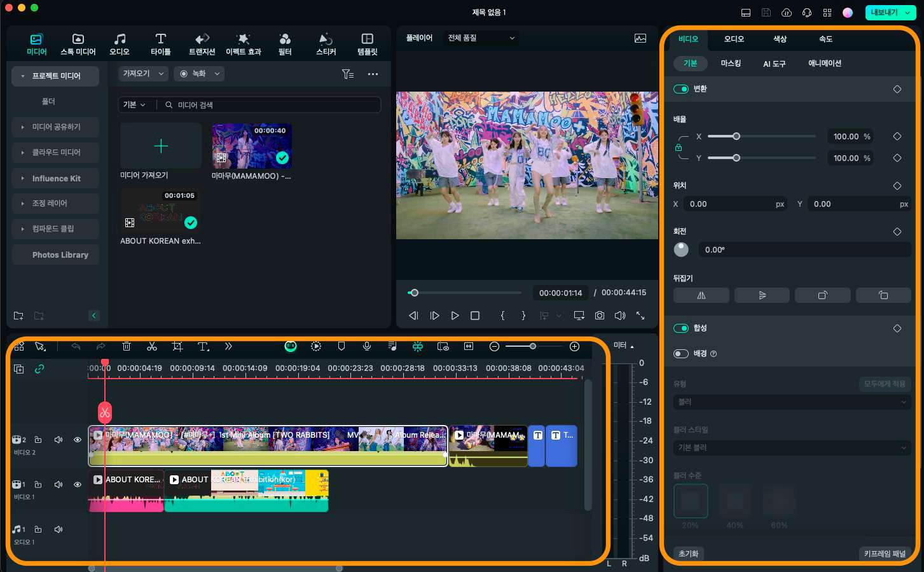The image size is (924, 572).
Task: Expand the 미디어 공유하기 item
Action: [55, 127]
